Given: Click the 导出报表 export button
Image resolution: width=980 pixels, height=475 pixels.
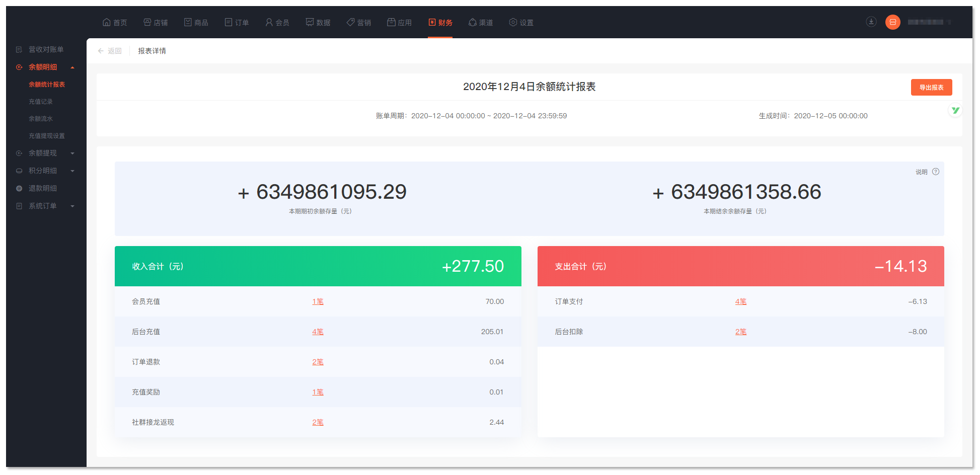Looking at the screenshot, I should click(x=931, y=88).
